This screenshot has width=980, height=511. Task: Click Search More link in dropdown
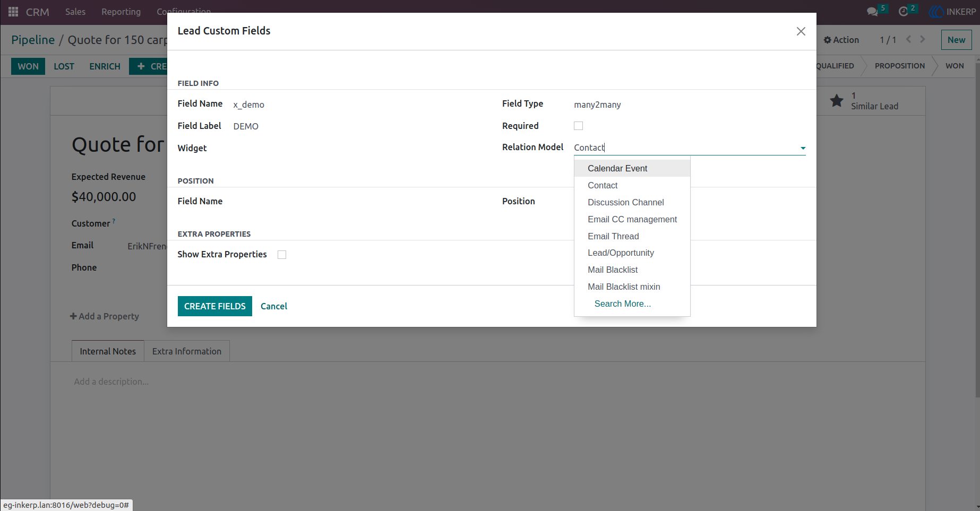pyautogui.click(x=622, y=304)
